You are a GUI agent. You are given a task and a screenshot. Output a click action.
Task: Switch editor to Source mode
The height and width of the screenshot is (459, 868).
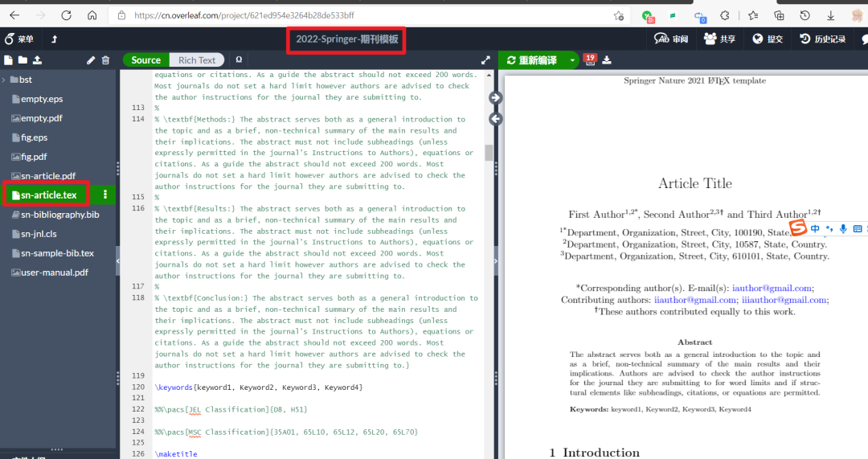click(146, 60)
